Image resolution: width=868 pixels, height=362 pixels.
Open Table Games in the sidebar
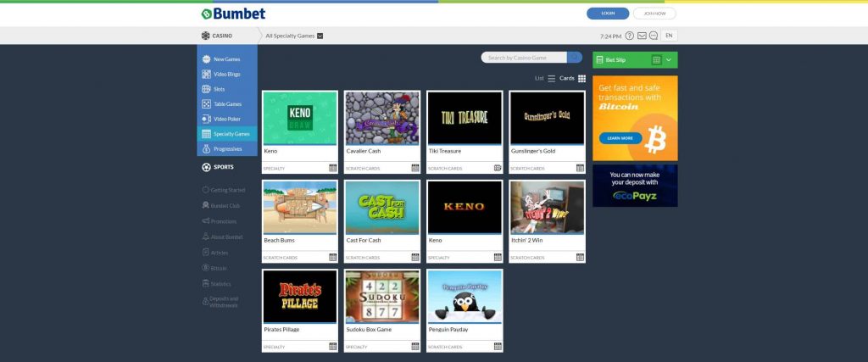click(226, 103)
